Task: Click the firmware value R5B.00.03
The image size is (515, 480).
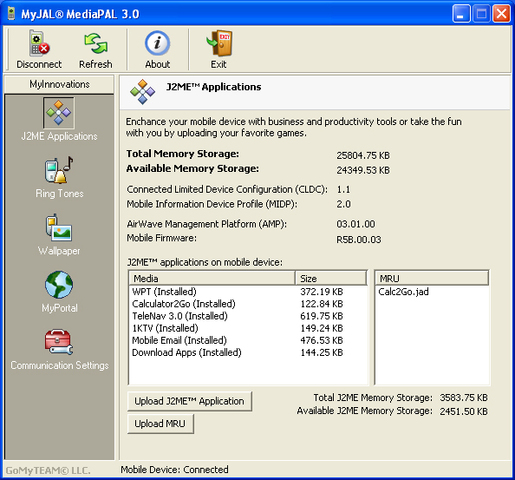Action: coord(359,240)
